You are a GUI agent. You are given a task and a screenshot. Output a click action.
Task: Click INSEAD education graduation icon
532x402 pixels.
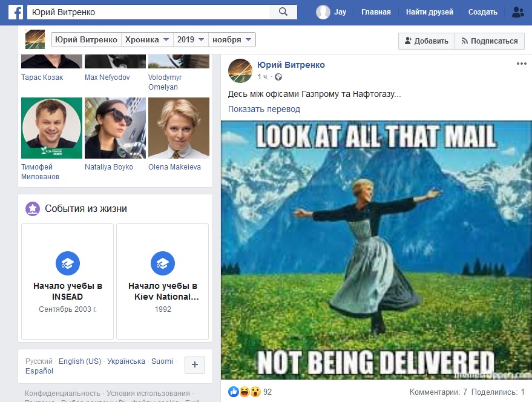tap(68, 263)
